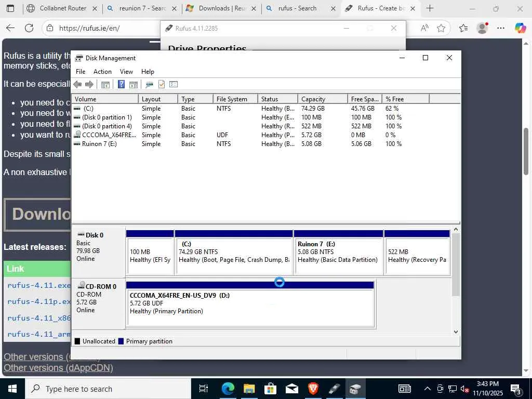Click the browser Refresh icon
This screenshot has height=399, width=532.
29,28
